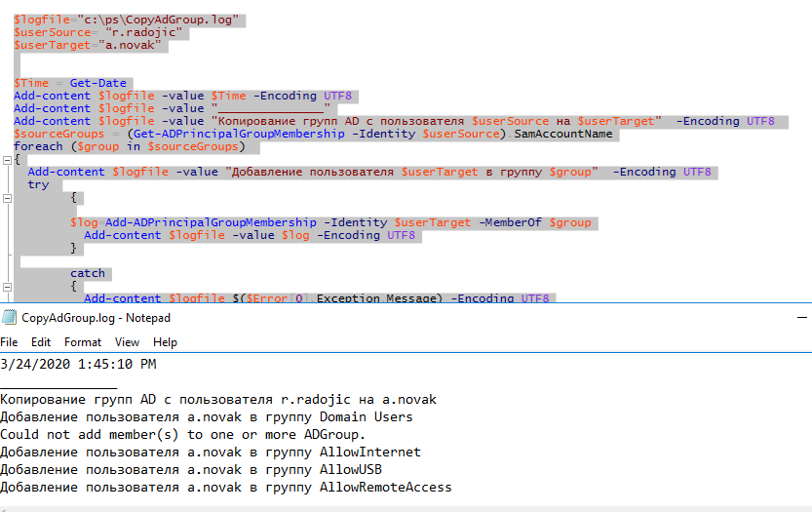Click the timestamp line 3/24/2020 in the log
The height and width of the screenshot is (512, 812).
pos(78,365)
